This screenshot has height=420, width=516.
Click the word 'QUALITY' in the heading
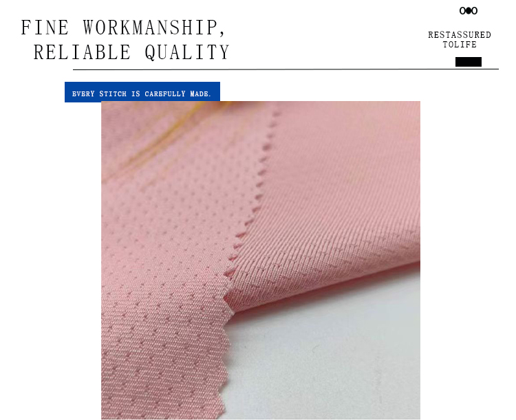(187, 52)
